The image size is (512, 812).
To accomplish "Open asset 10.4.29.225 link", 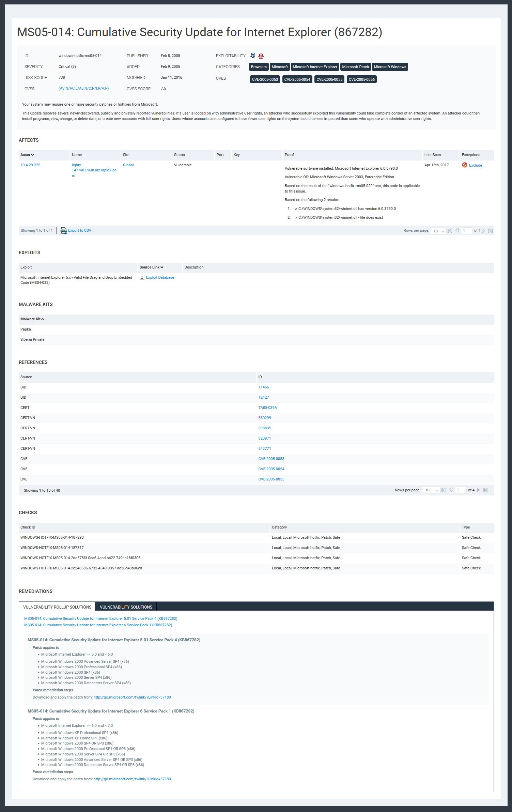I will tap(30, 165).
